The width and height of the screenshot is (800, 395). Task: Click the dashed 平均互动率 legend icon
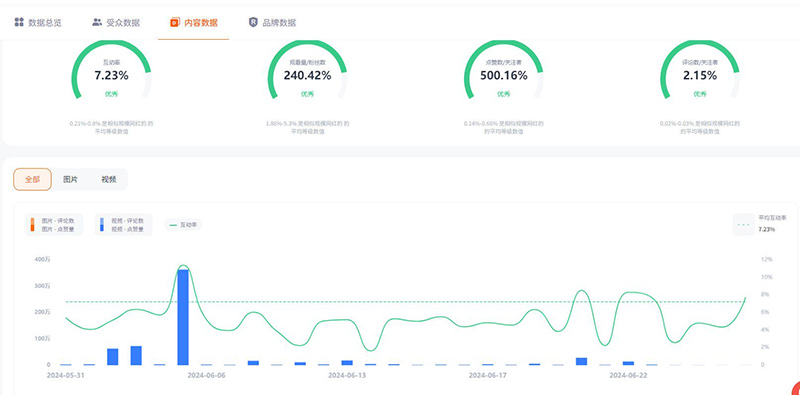(x=744, y=225)
